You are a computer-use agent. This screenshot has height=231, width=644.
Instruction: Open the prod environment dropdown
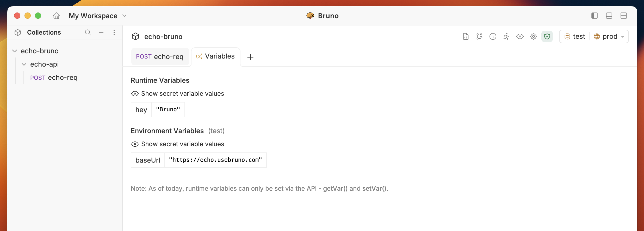point(609,36)
